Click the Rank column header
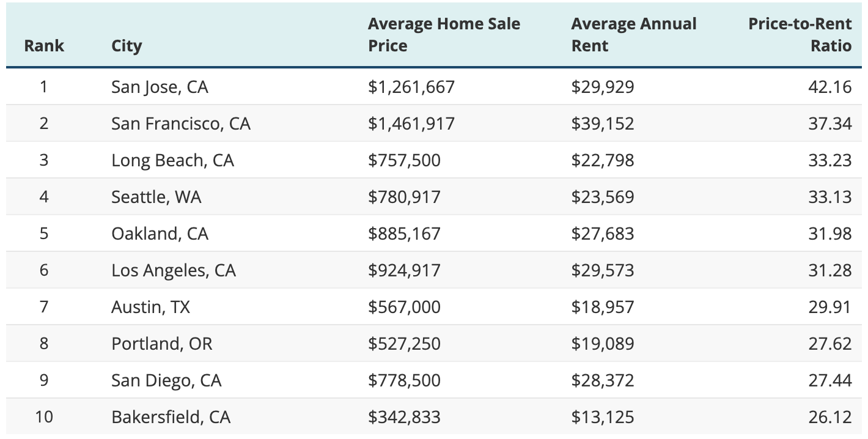The width and height of the screenshot is (868, 439). click(x=44, y=46)
